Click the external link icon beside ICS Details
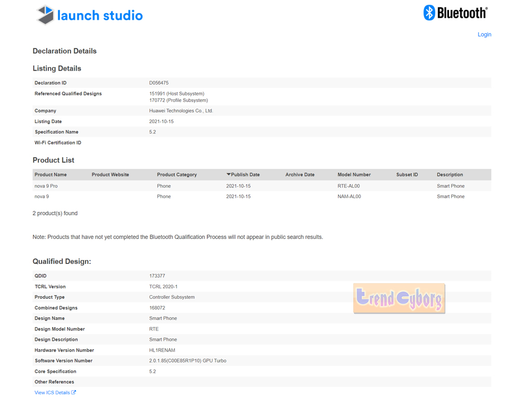Image resolution: width=532 pixels, height=399 pixels. (74, 393)
